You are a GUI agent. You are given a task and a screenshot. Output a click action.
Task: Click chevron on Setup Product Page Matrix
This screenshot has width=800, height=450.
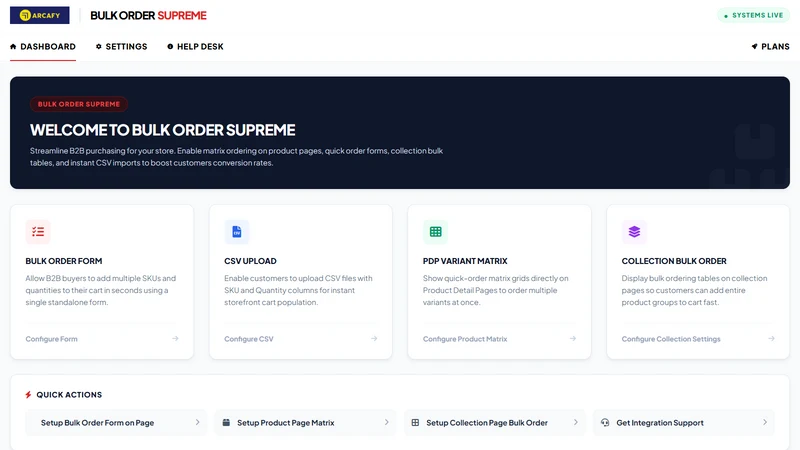tap(386, 422)
